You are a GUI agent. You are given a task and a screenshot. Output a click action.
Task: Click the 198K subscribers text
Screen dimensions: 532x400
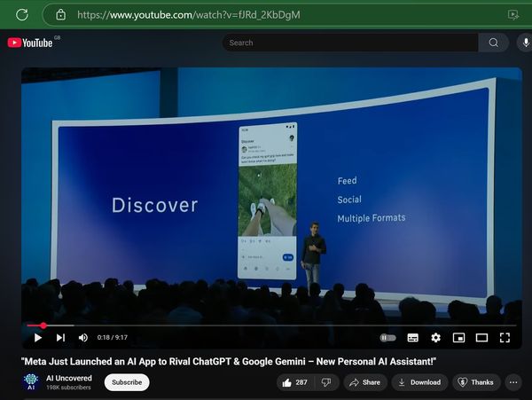click(68, 388)
